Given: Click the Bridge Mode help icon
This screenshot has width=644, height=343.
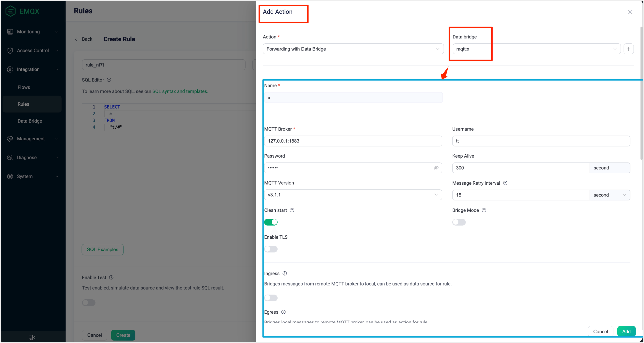Looking at the screenshot, I should 484,210.
